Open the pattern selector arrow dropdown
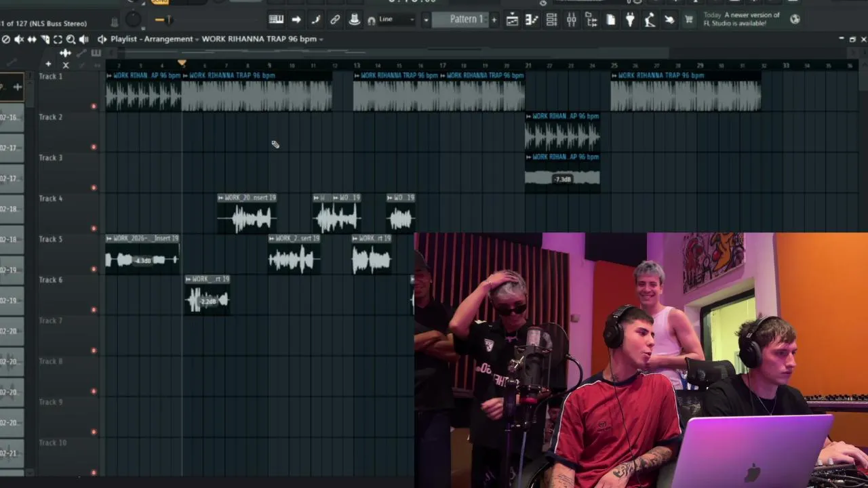The image size is (868, 488). [x=426, y=20]
